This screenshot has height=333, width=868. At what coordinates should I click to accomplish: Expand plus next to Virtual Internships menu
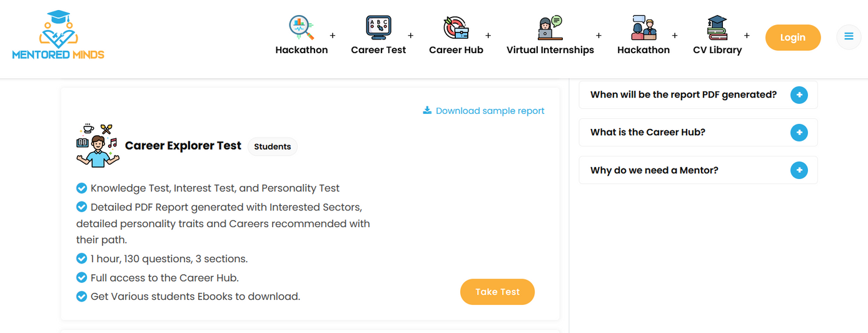click(x=599, y=36)
